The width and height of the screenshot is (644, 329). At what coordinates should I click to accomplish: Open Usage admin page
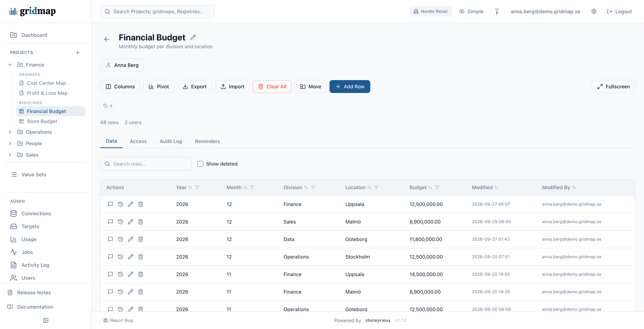click(29, 239)
